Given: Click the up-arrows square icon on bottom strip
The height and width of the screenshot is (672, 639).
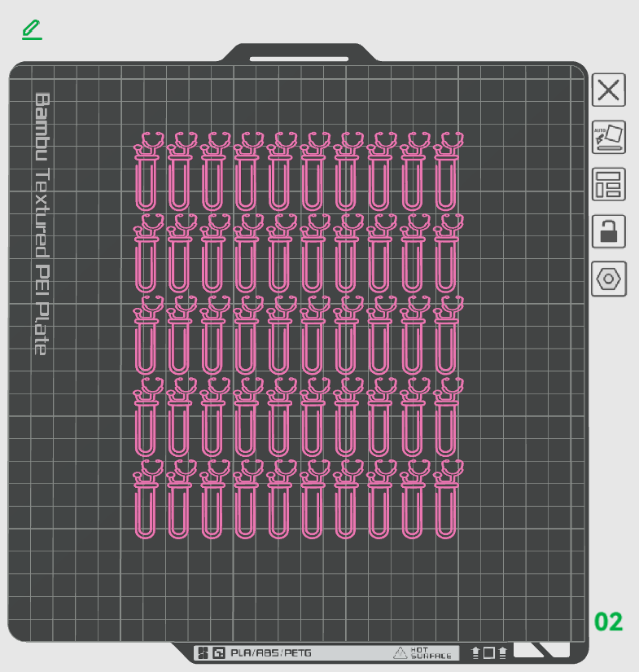Looking at the screenshot, I should click(488, 652).
